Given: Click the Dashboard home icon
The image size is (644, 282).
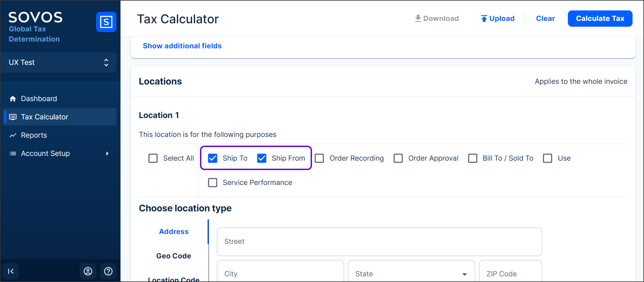Looking at the screenshot, I should 13,99.
